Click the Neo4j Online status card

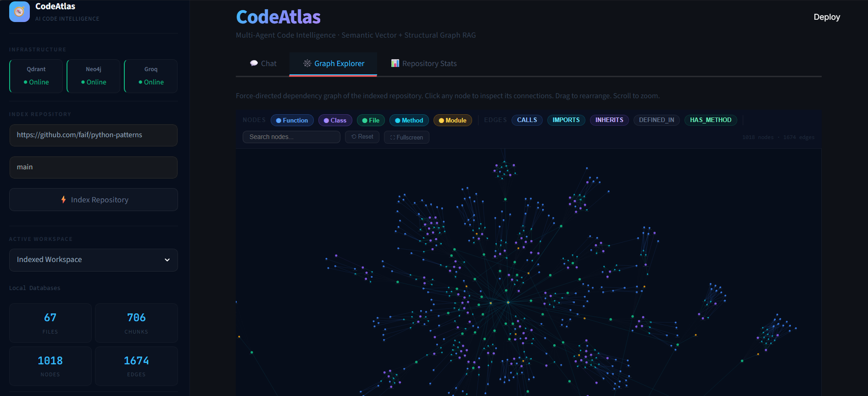[x=94, y=76]
